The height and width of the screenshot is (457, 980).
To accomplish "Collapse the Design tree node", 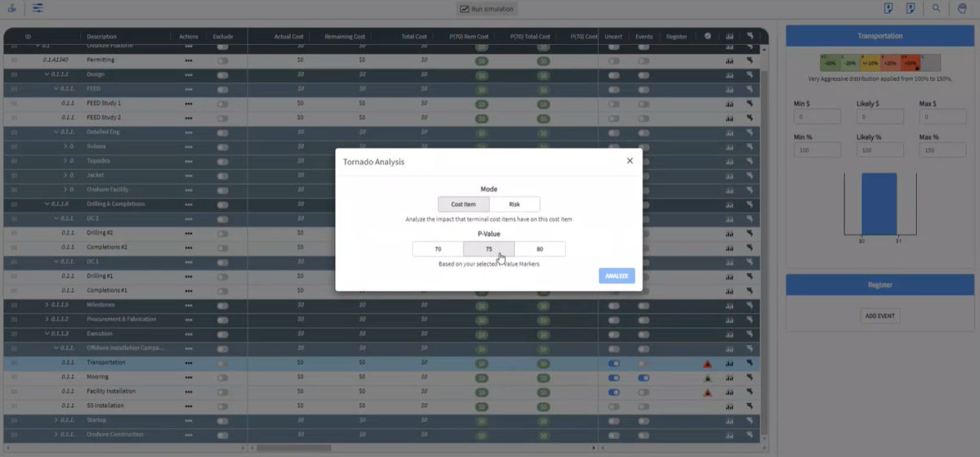I will tap(47, 74).
